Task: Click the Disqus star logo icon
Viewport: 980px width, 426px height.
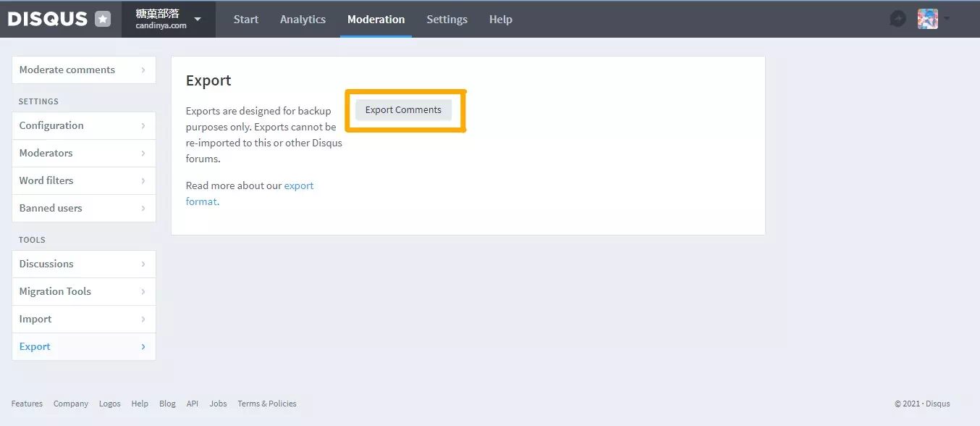Action: coord(103,19)
